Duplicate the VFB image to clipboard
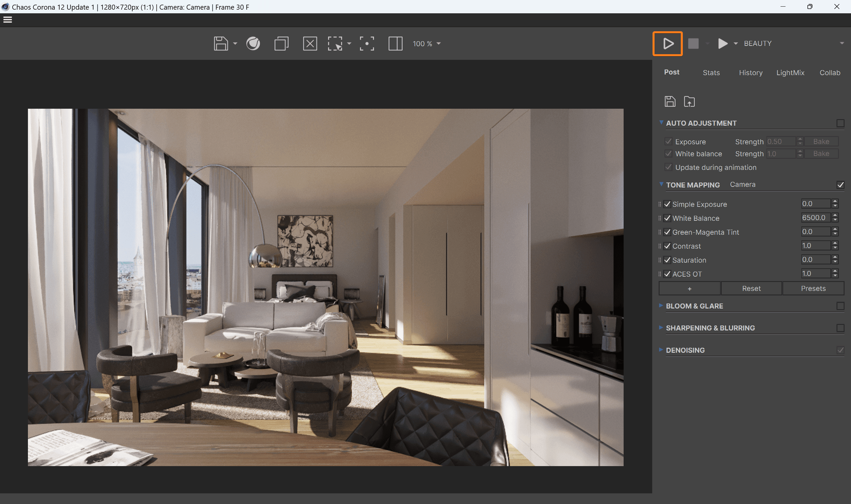 pos(281,44)
